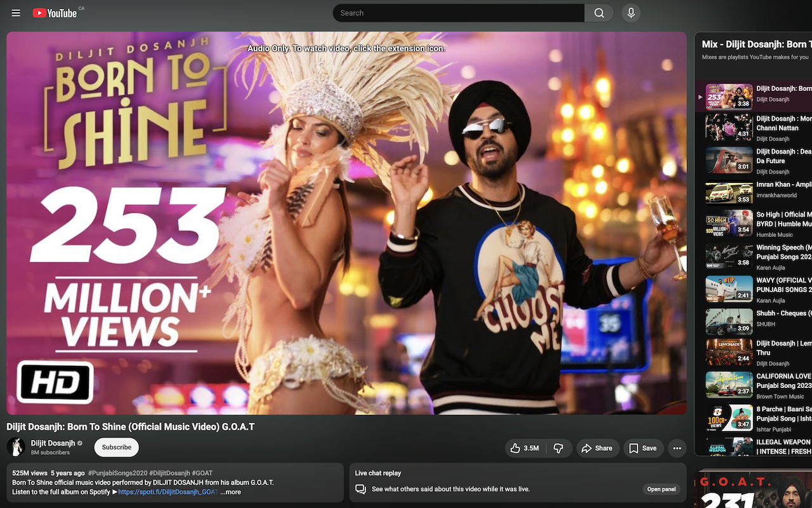The image size is (812, 508).
Task: Click the Mix - Diljit Dosanjh playlist title
Action: 756,44
